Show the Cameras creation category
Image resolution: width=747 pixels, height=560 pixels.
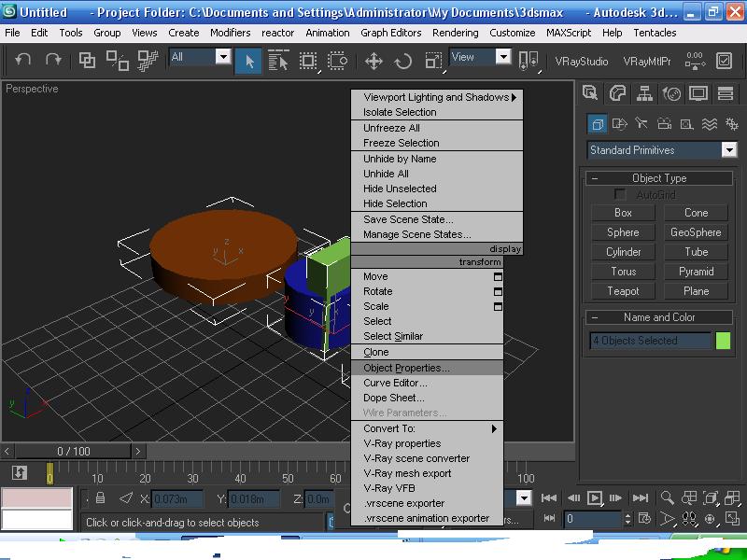[664, 124]
